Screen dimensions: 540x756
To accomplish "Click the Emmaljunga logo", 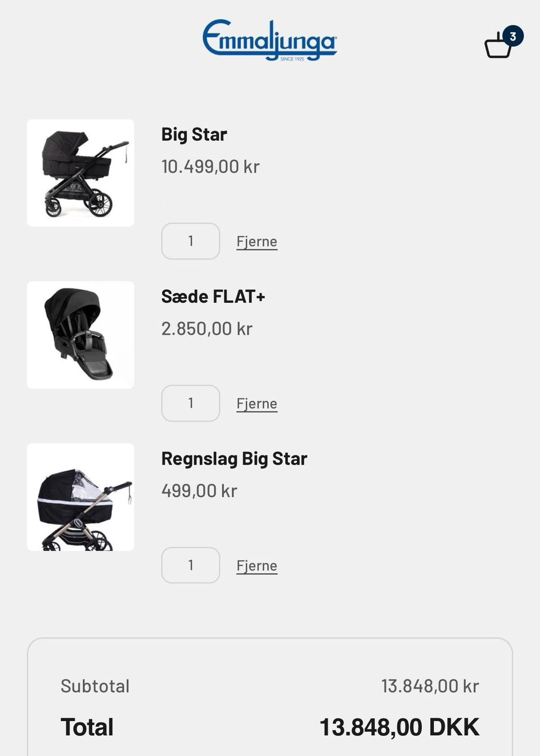I will [x=269, y=40].
